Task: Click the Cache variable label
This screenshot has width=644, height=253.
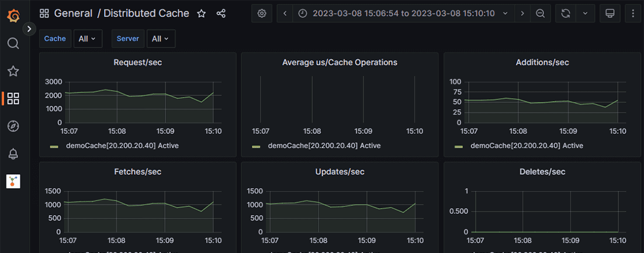Action: 55,39
